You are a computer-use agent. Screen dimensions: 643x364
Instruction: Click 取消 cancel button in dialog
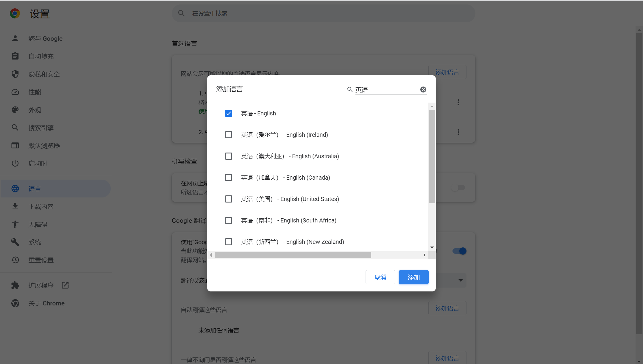380,277
